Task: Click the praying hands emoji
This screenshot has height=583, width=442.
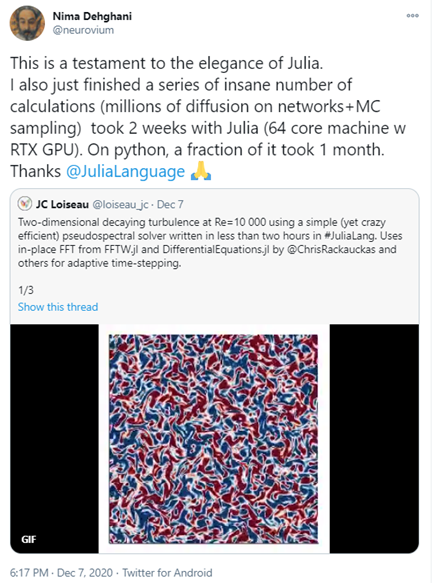Action: (201, 171)
